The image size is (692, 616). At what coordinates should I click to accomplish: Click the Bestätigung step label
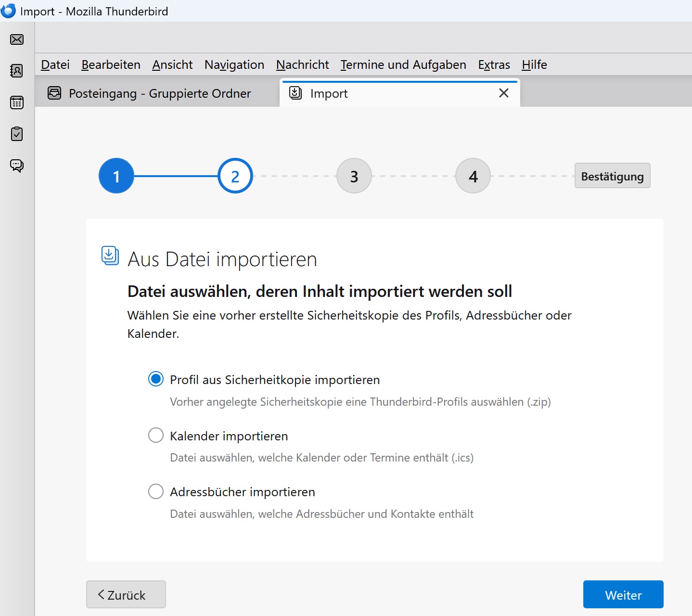612,176
